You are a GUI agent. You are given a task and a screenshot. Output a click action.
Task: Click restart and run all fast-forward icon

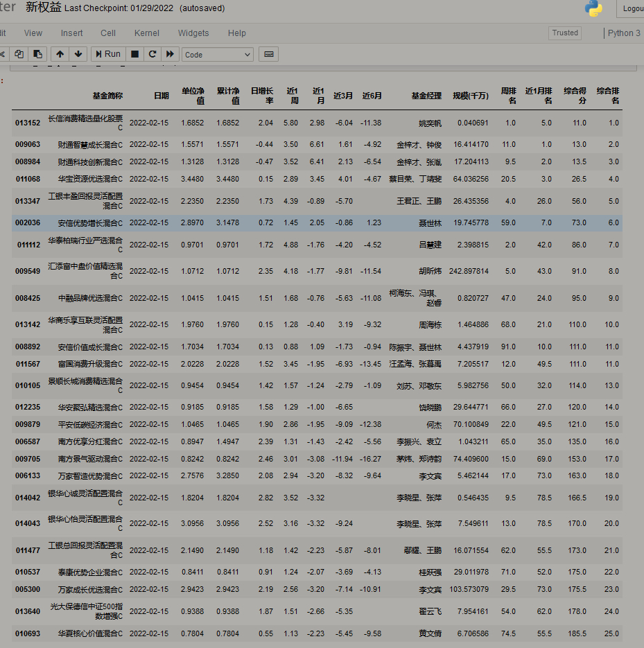(170, 54)
